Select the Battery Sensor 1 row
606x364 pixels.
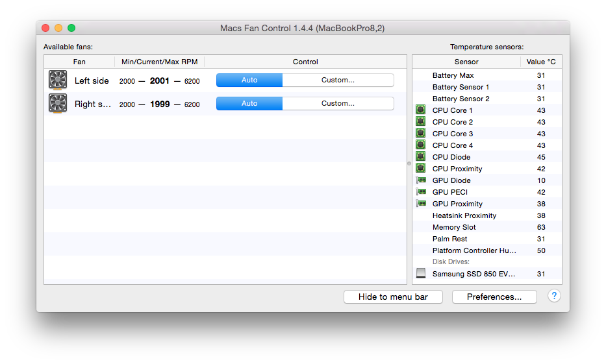pyautogui.click(x=487, y=87)
